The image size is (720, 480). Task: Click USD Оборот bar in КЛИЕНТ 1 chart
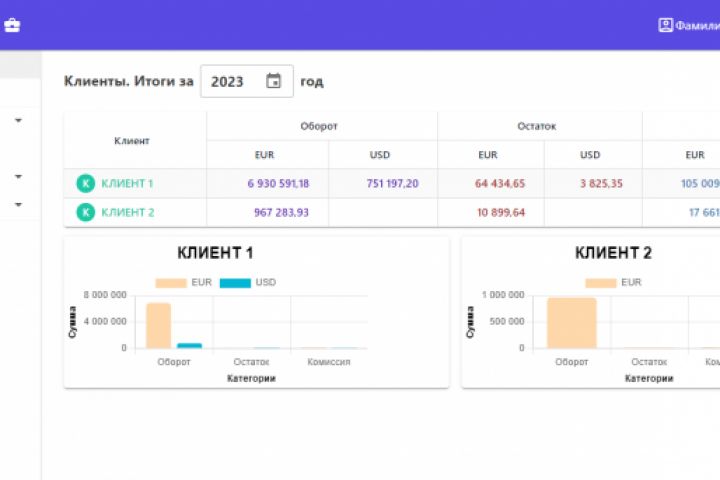[x=190, y=345]
